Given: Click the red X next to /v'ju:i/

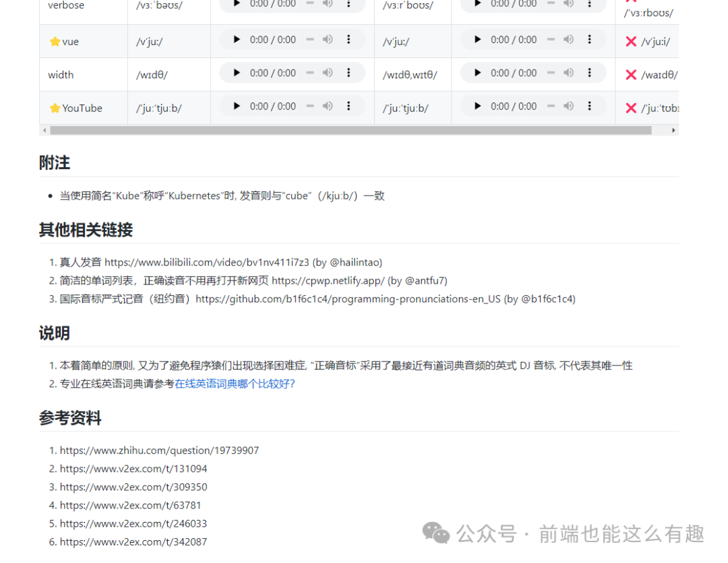Looking at the screenshot, I should (x=631, y=41).
